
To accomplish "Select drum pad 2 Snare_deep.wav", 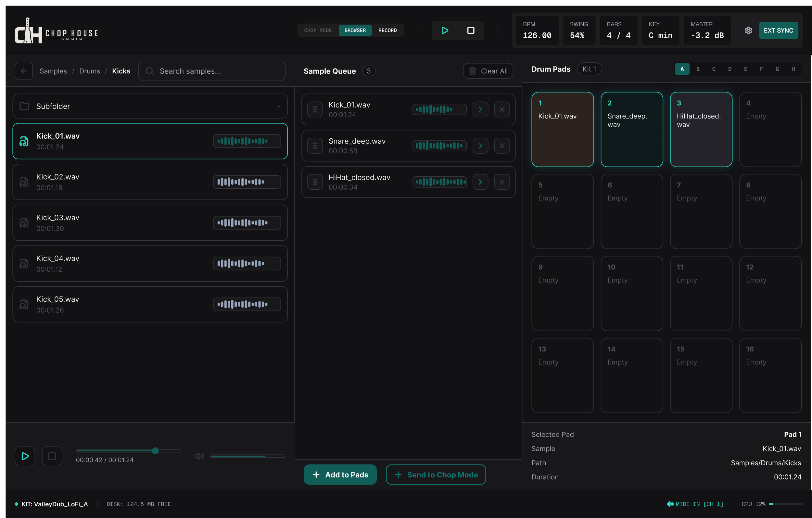I will click(x=632, y=129).
